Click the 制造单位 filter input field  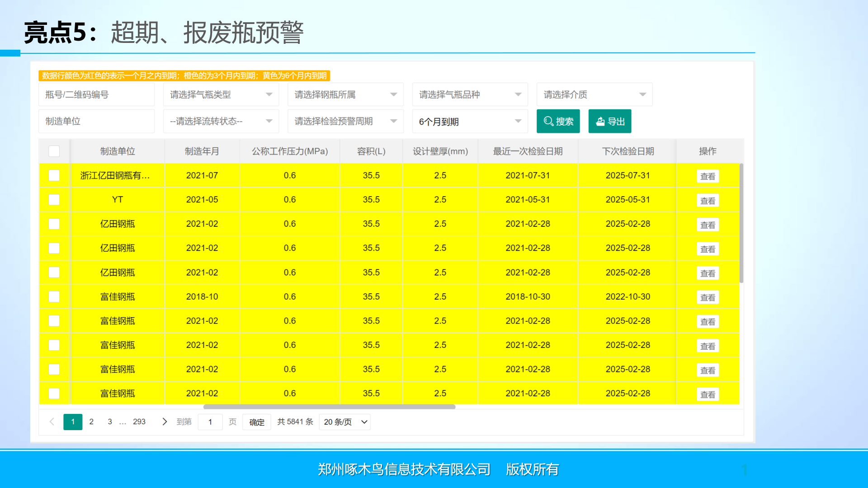click(96, 121)
